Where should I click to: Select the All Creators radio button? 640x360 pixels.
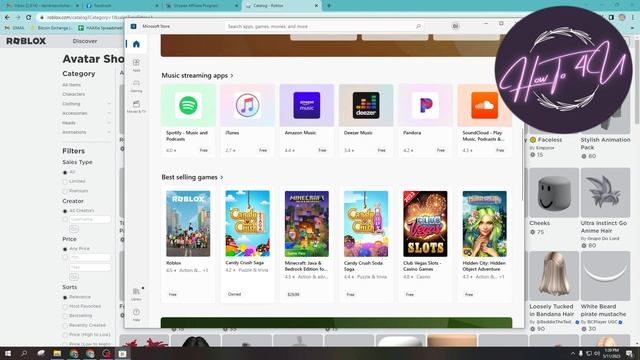point(65,211)
